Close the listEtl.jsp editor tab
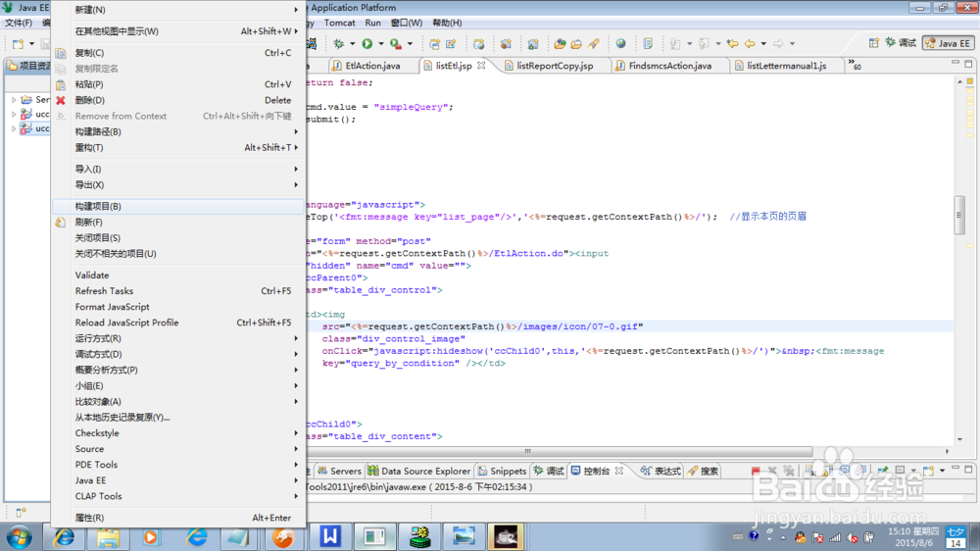 coord(481,65)
